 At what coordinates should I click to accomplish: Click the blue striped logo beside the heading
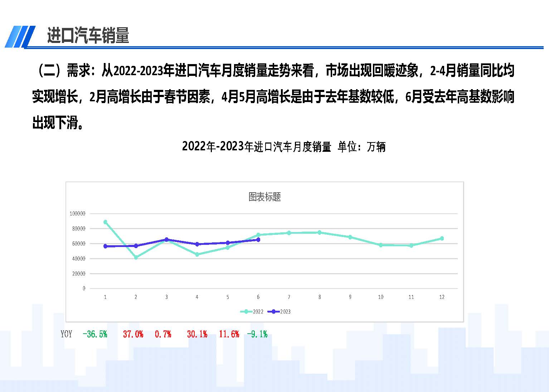[20, 37]
